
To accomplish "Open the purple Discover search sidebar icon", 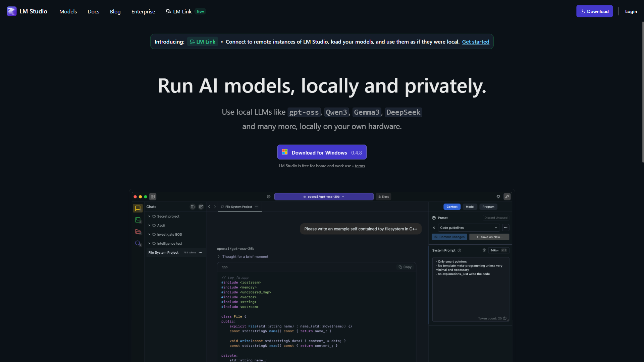I will (x=138, y=243).
